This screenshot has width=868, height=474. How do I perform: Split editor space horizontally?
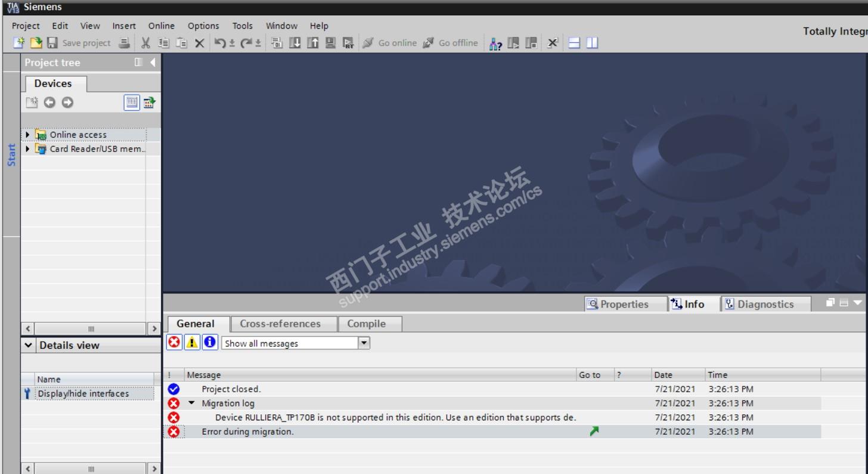click(574, 43)
